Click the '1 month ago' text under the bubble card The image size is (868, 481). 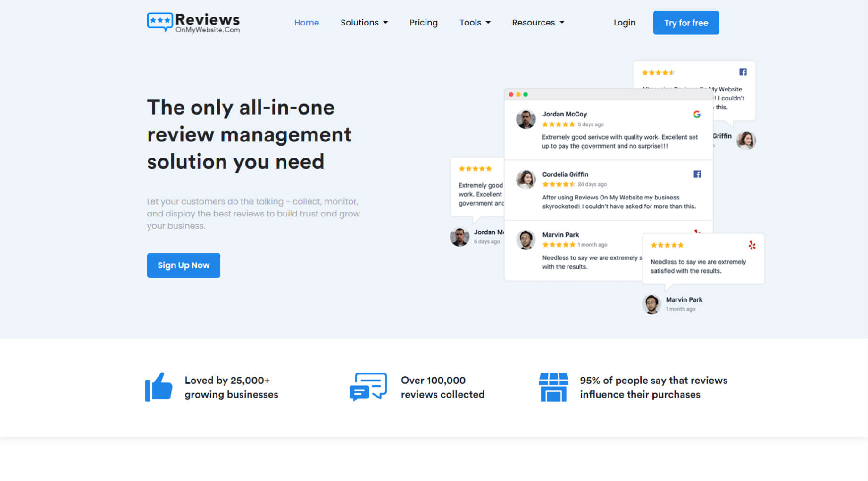tap(680, 309)
